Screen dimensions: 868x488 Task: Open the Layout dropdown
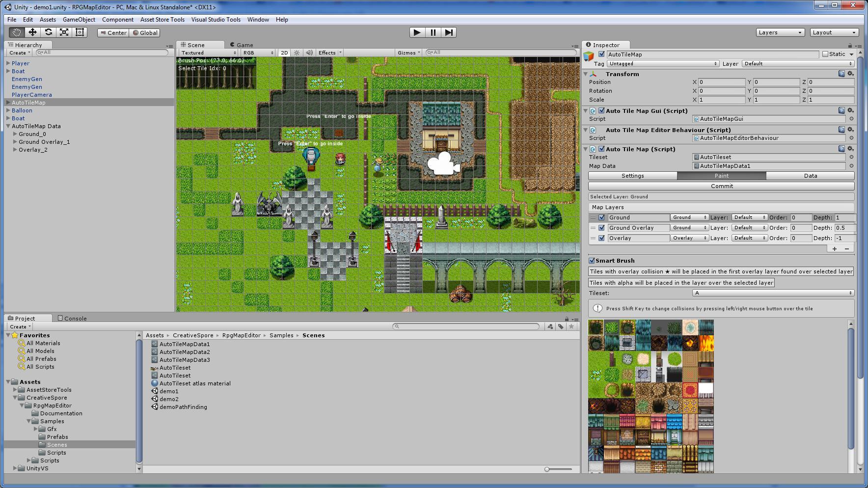coord(834,32)
